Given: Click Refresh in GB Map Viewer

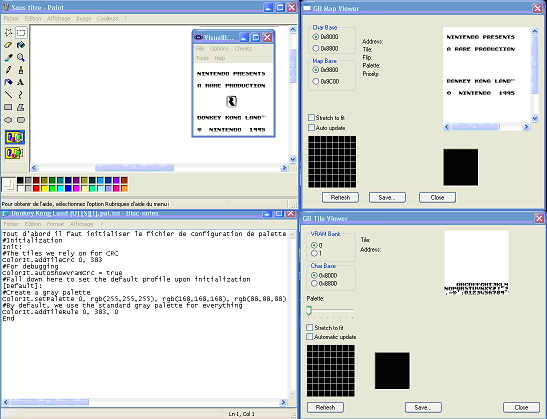Looking at the screenshot, I should 340,197.
